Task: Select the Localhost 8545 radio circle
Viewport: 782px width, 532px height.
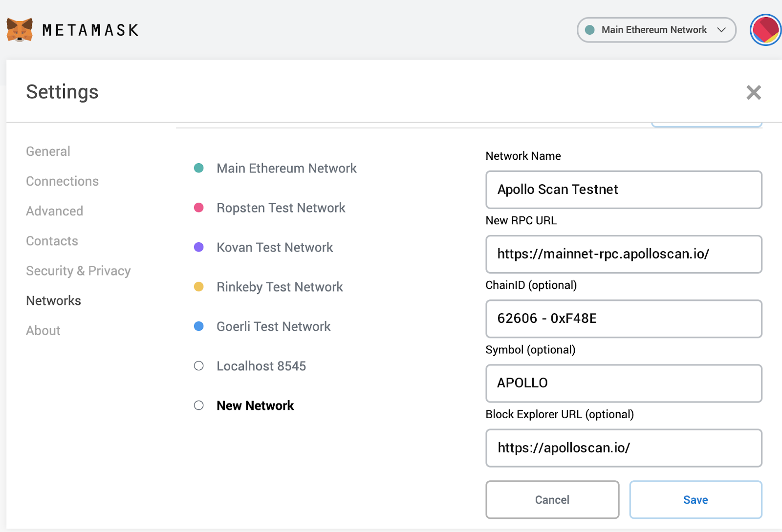Action: point(199,366)
